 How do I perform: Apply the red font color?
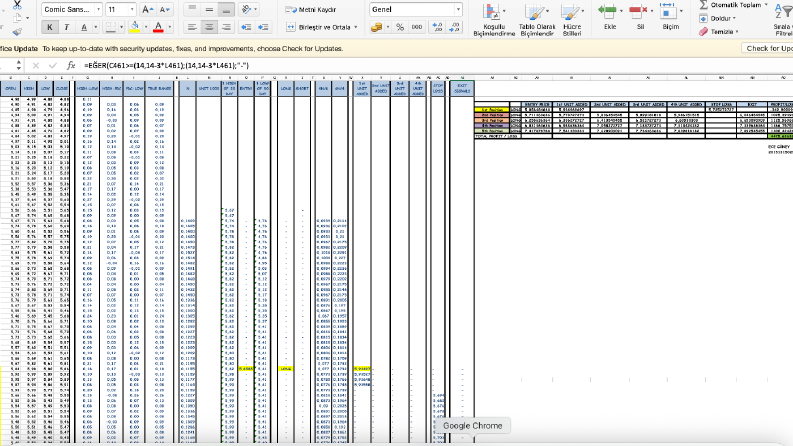158,27
